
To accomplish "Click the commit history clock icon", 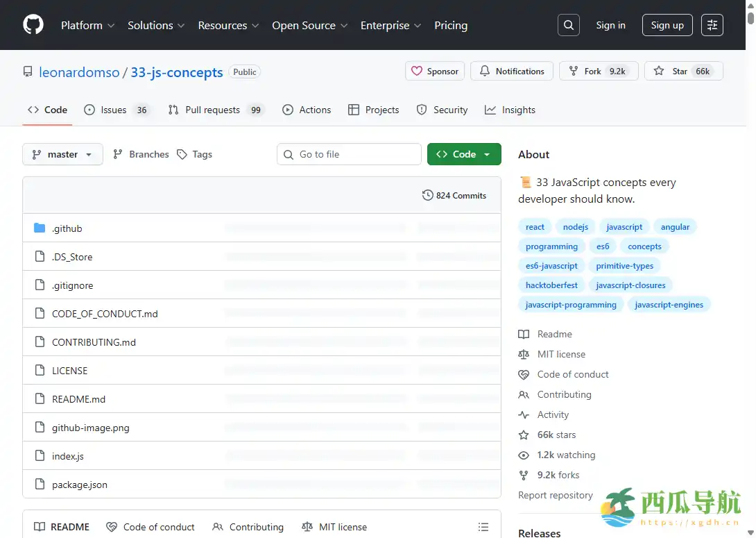I will point(428,196).
